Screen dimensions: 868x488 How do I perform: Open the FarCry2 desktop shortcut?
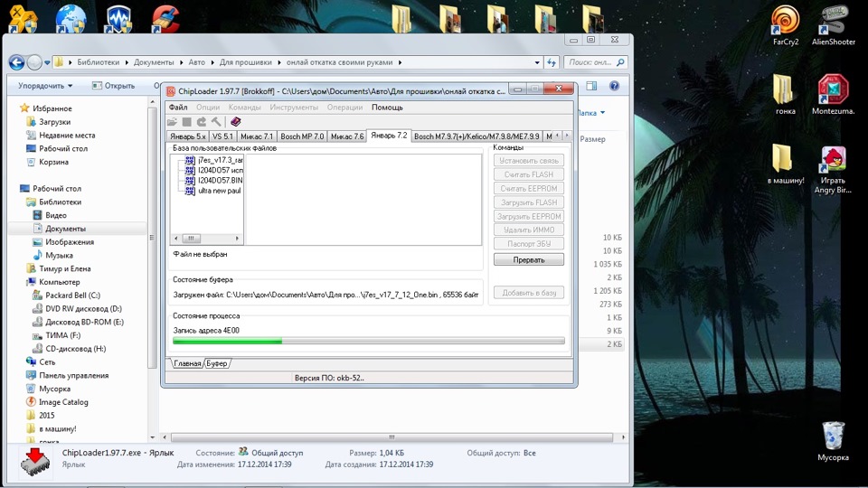point(786,25)
